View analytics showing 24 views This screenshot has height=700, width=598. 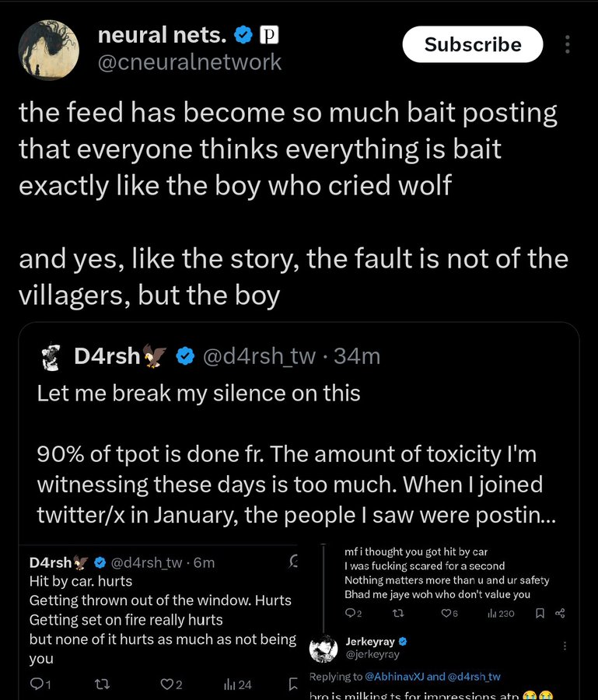(x=238, y=684)
